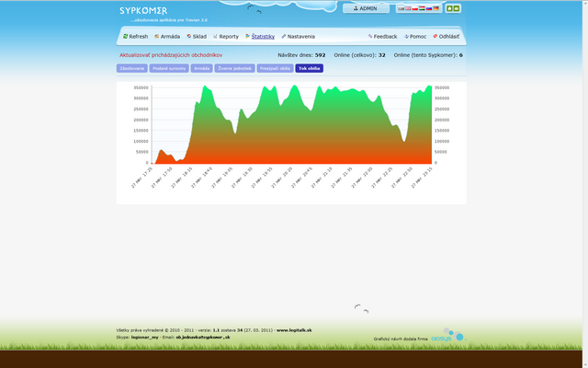Select the Presýpač obilia tab
This screenshot has width=588, height=368.
tap(275, 68)
